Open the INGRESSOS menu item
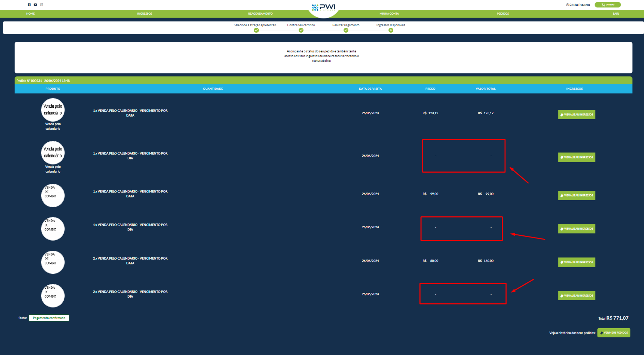 [145, 14]
